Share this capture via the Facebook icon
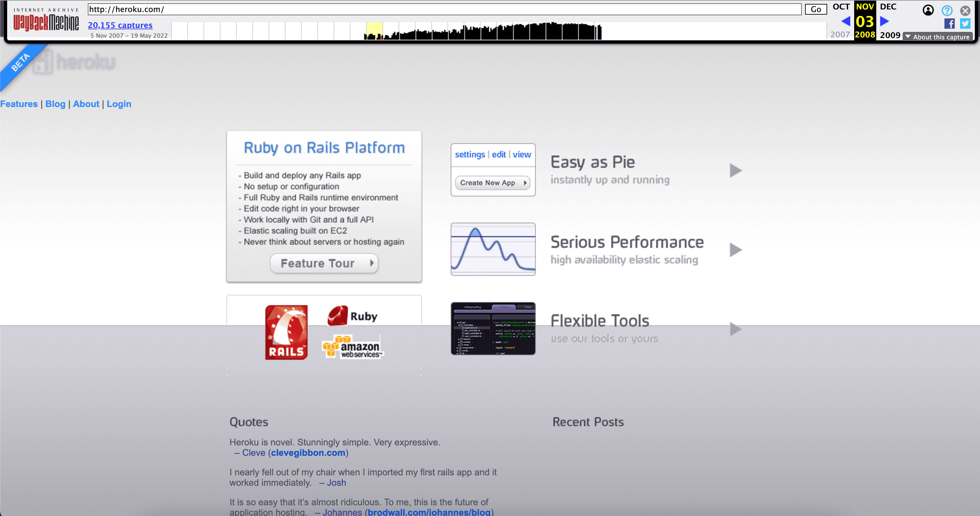Image resolution: width=980 pixels, height=516 pixels. click(x=950, y=24)
